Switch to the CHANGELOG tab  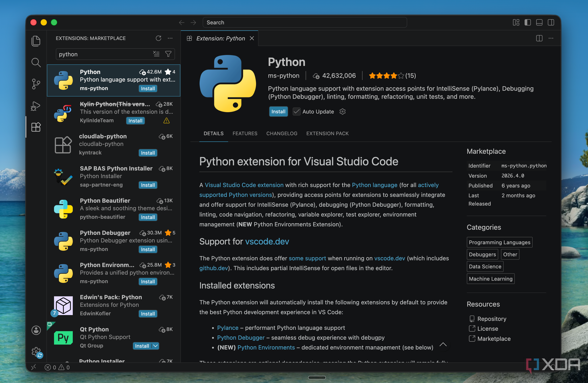282,134
